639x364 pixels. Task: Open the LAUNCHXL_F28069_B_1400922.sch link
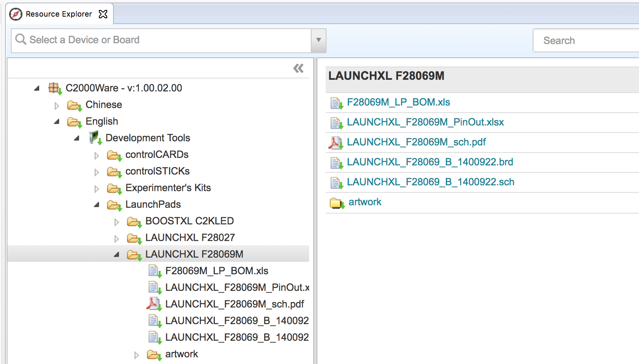click(430, 182)
